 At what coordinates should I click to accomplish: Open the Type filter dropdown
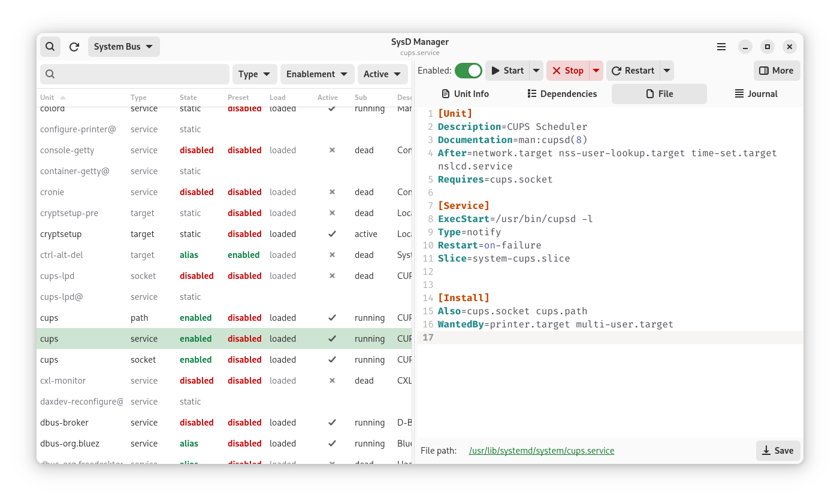255,74
